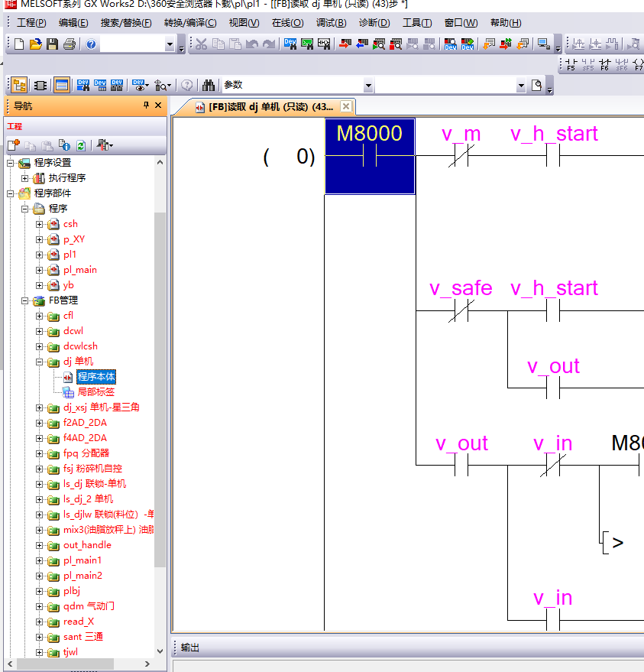Click the v_safe contact in ladder
The height and width of the screenshot is (672, 644).
click(x=461, y=310)
